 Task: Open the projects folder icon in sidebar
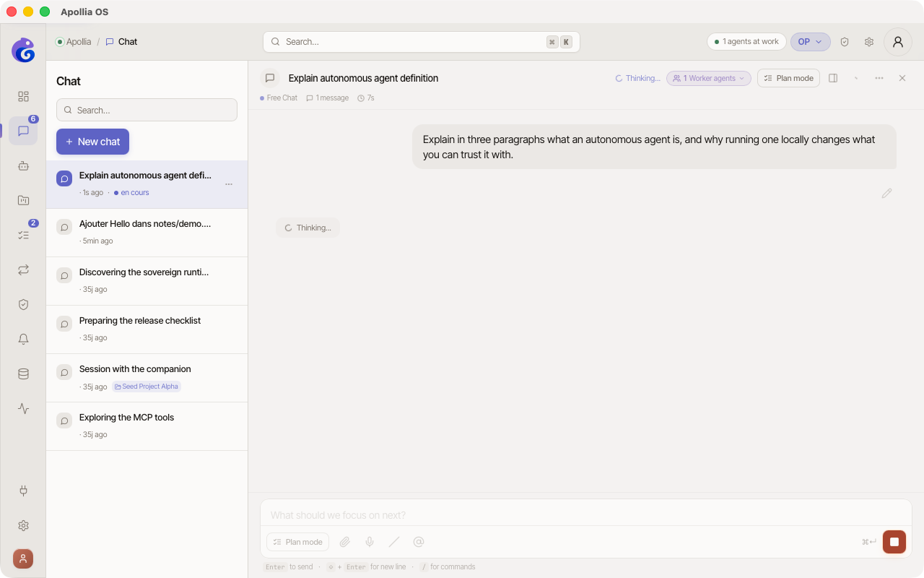(x=23, y=200)
